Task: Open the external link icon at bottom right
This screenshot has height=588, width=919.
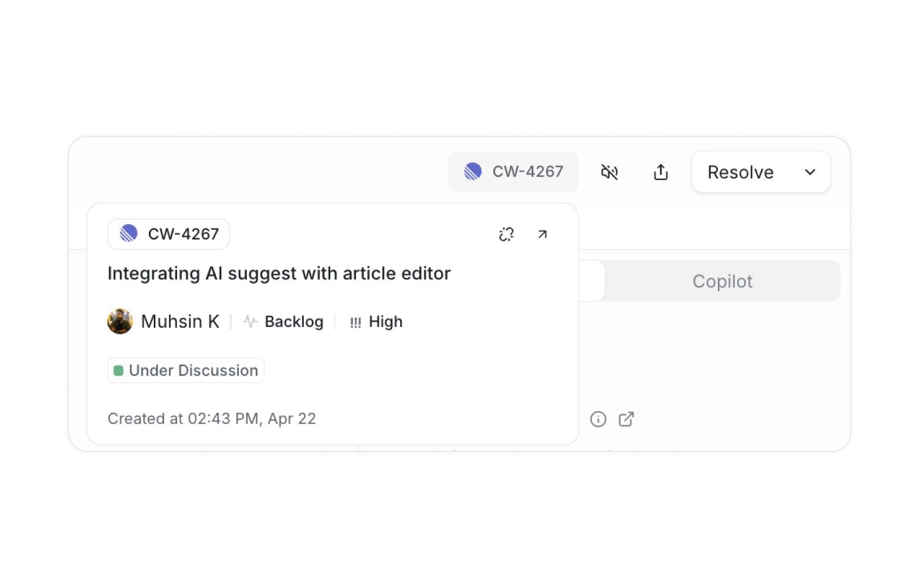Action: (x=626, y=419)
